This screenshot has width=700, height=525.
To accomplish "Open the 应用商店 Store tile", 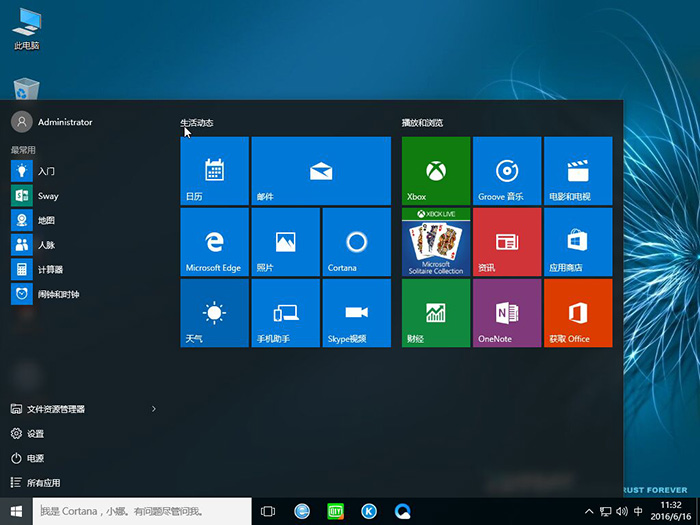I will [x=577, y=242].
